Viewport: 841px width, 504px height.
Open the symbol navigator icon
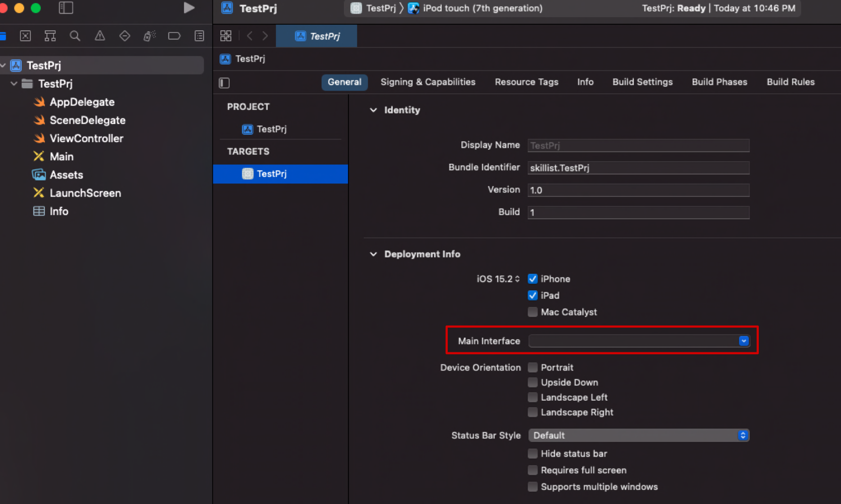tap(50, 36)
